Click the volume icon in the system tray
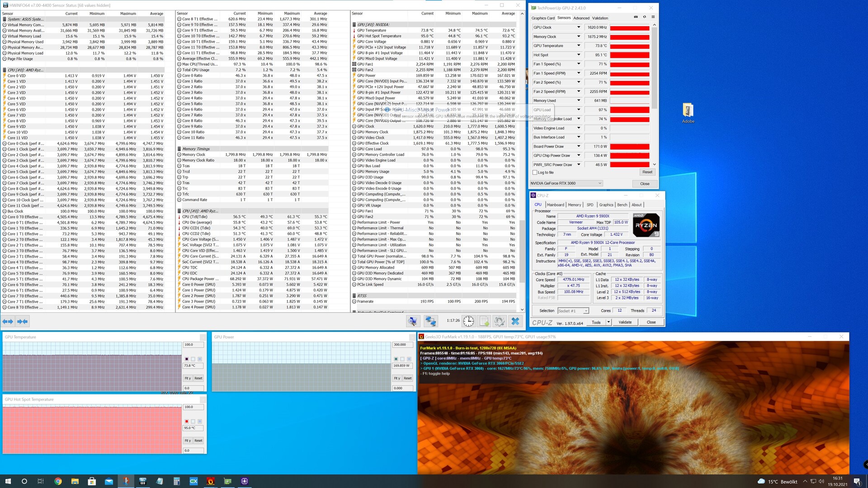 click(821, 481)
